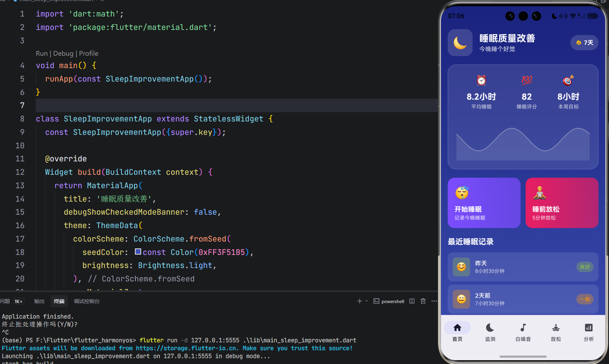Click the storage.flutter-io.cn link in terminal
The height and width of the screenshot is (364, 609).
(x=187, y=348)
